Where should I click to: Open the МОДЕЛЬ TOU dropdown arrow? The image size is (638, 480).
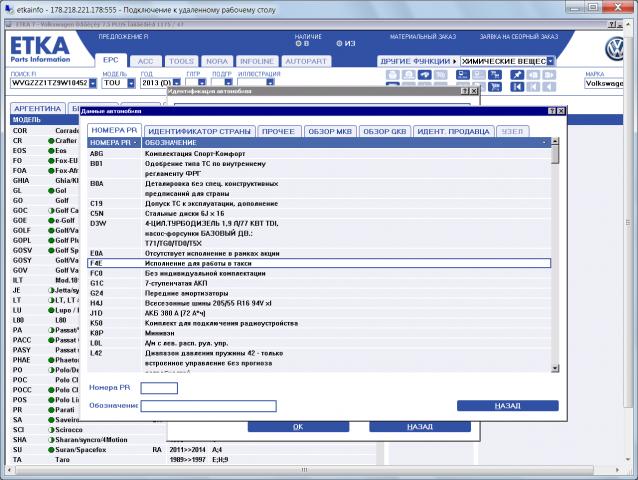(x=131, y=83)
